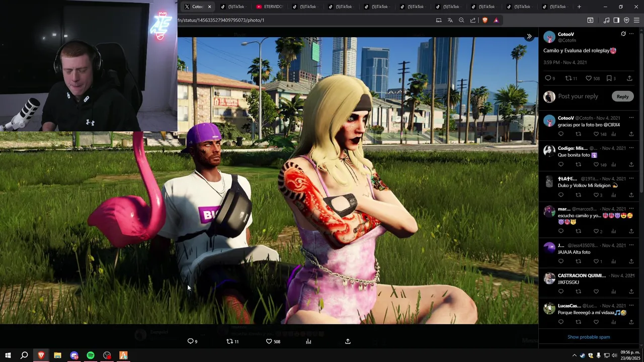Open more menu on 'Duko y Volkov' reply
Image resolution: width=644 pixels, height=362 pixels.
pyautogui.click(x=631, y=178)
